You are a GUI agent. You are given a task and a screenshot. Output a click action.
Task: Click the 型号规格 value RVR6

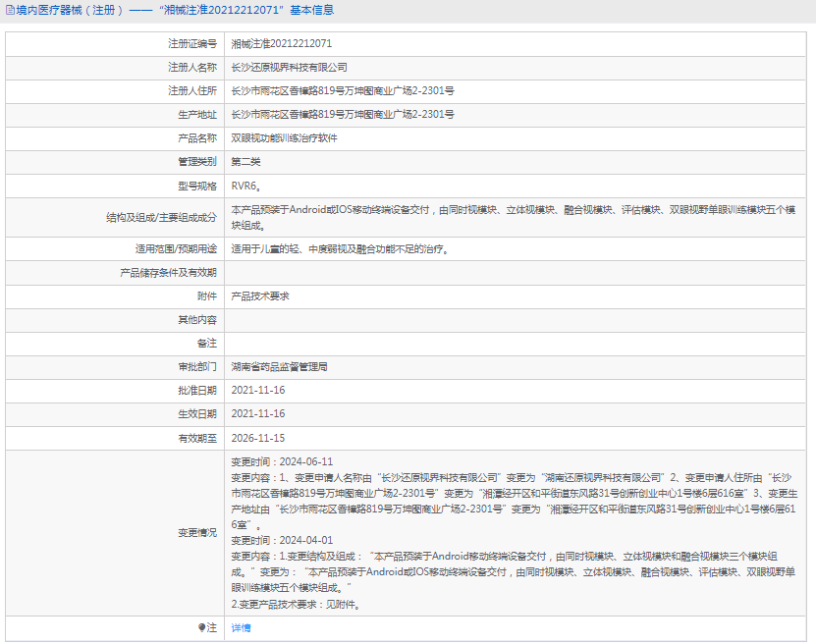(245, 186)
